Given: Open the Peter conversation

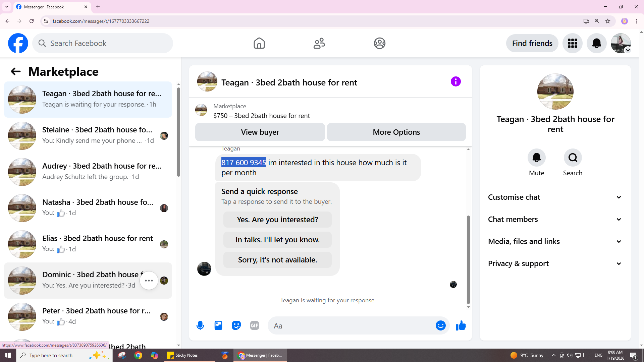Looking at the screenshot, I should [x=88, y=317].
